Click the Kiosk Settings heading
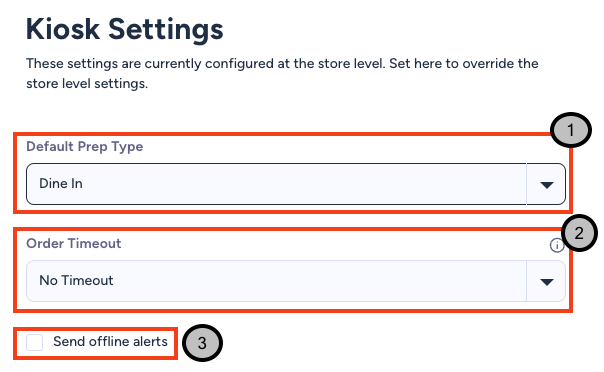 (124, 30)
